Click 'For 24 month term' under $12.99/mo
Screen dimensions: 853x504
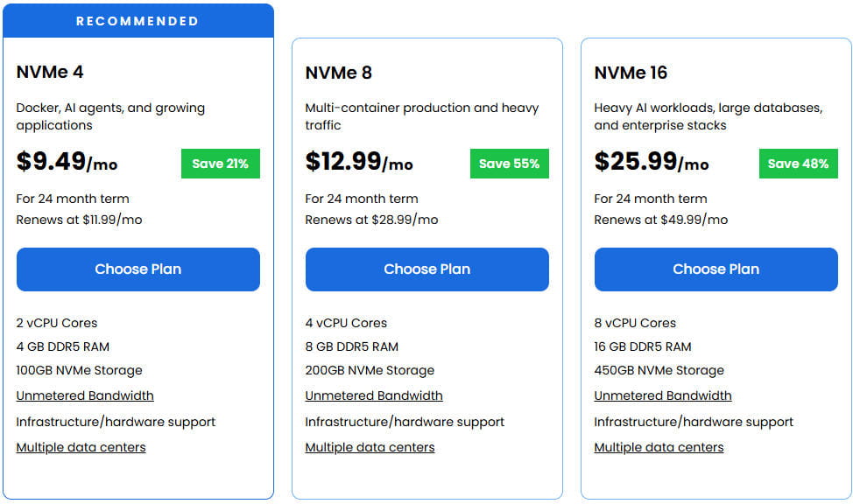click(362, 199)
